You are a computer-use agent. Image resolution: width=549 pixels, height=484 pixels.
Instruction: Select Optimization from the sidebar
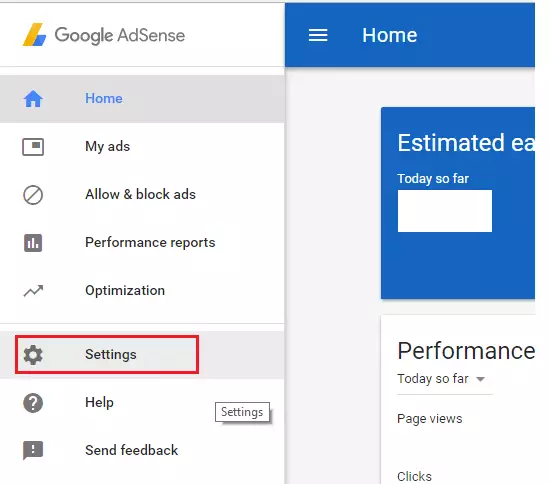point(142,290)
